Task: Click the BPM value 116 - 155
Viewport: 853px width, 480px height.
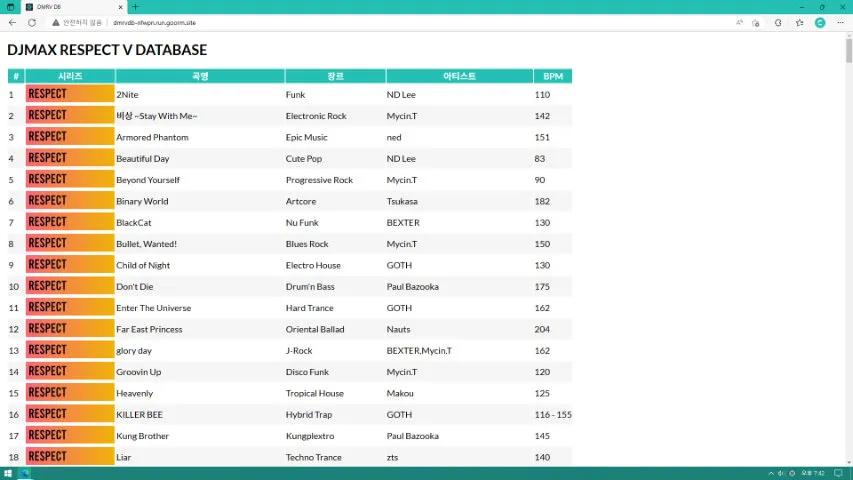Action: (553, 415)
